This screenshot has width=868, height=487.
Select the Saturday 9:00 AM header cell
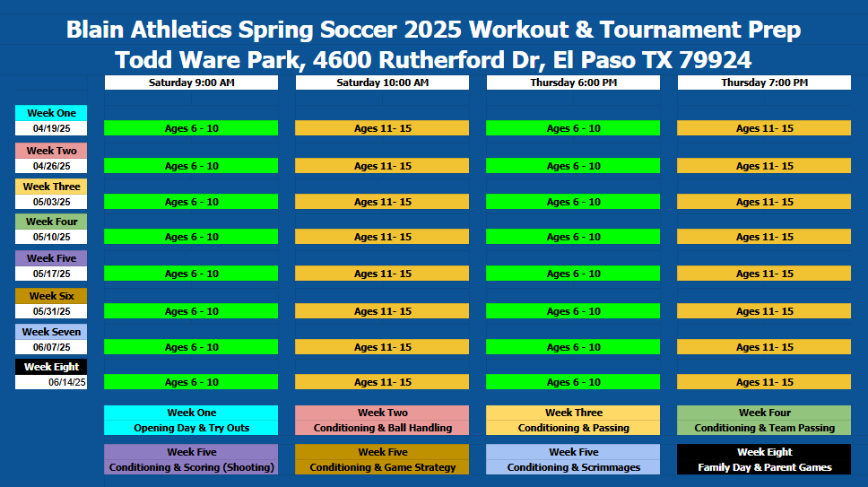pyautogui.click(x=191, y=83)
